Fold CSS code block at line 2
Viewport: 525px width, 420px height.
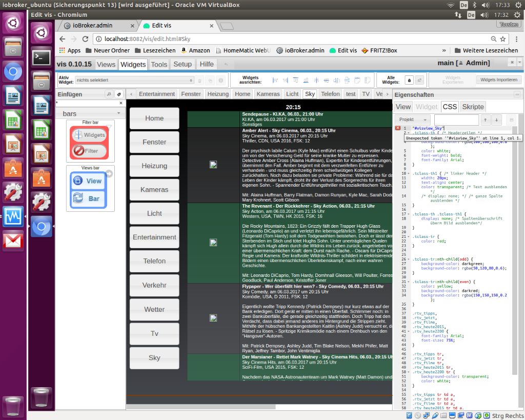409,133
